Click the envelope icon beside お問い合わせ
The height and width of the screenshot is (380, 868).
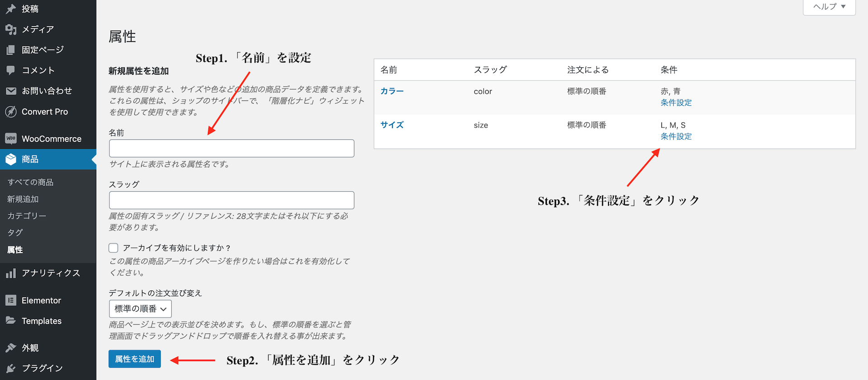point(11,91)
